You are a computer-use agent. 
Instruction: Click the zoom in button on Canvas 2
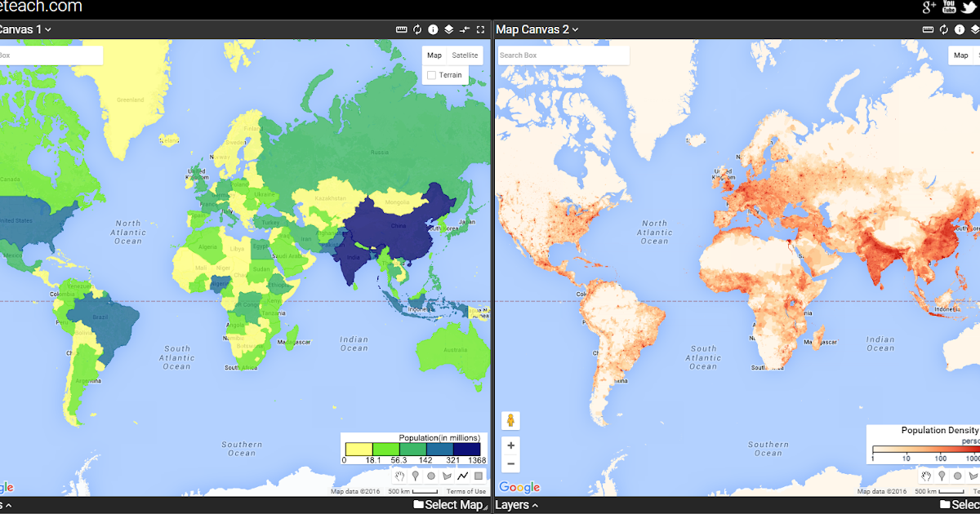tap(510, 445)
